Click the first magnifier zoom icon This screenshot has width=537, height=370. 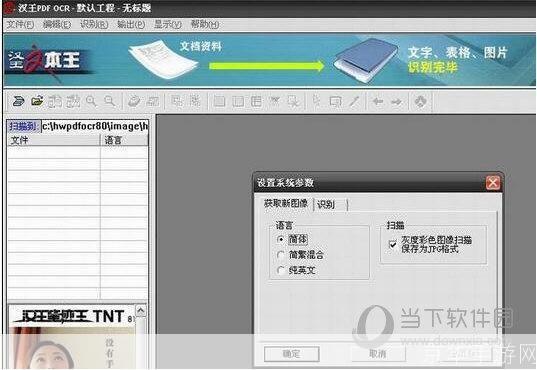pyautogui.click(x=91, y=101)
